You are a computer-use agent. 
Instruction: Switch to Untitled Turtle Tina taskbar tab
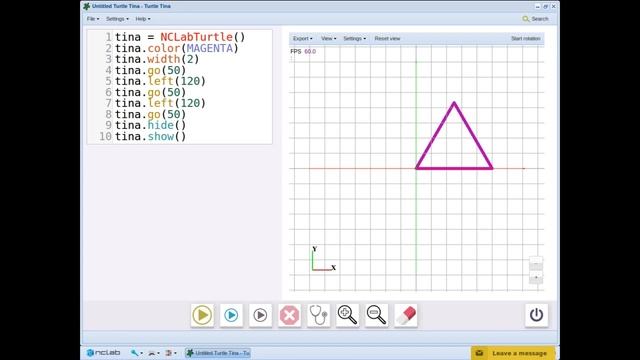218,353
